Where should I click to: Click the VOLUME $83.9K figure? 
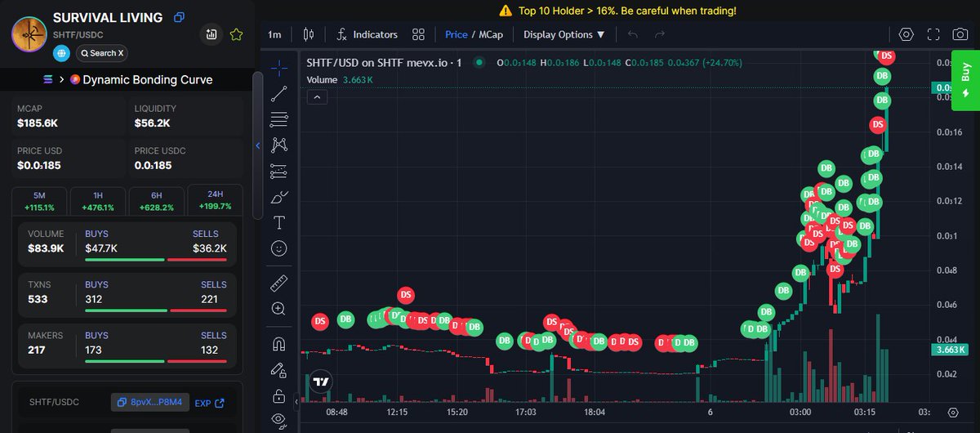45,248
